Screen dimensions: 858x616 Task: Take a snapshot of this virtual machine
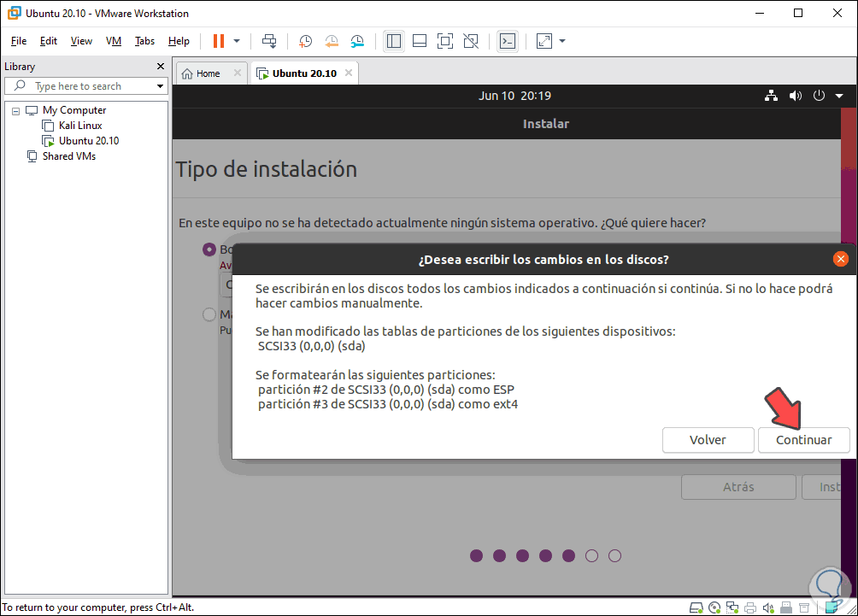305,41
